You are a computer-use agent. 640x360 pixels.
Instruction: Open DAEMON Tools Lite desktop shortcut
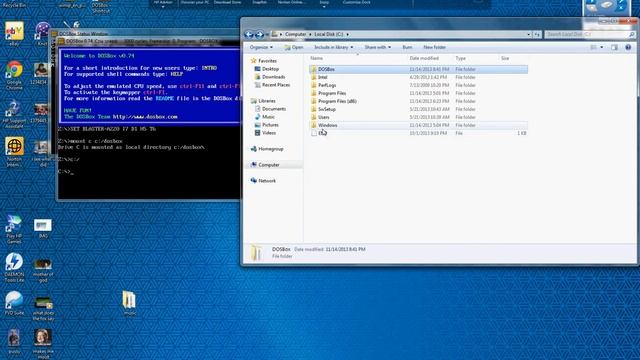(x=14, y=267)
